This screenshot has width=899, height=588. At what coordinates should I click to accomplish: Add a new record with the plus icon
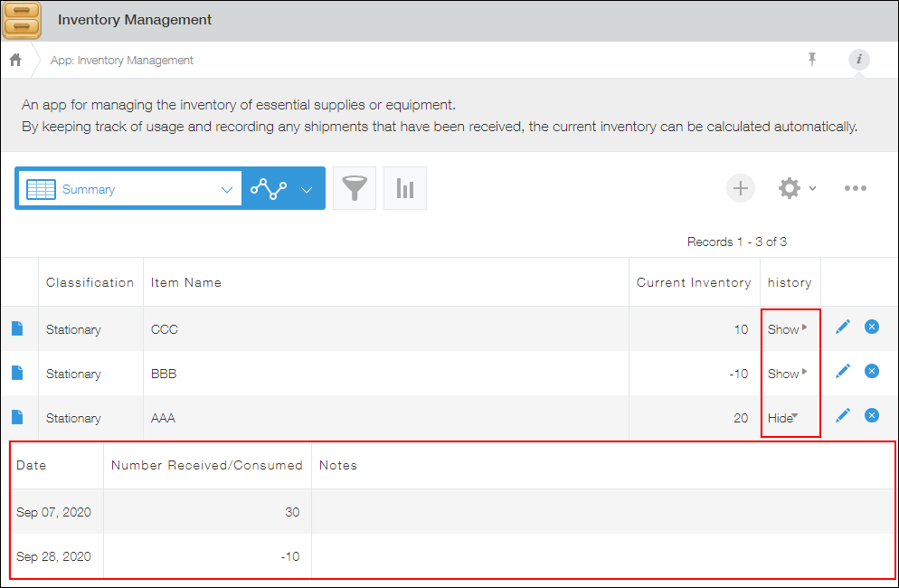pos(740,188)
